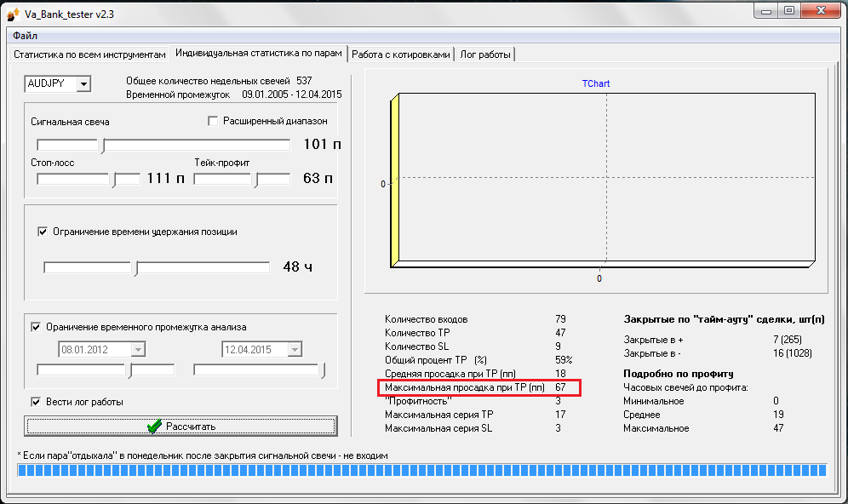The image size is (848, 504).
Task: Minimize the Va_Bank_tester window
Action: point(765,11)
